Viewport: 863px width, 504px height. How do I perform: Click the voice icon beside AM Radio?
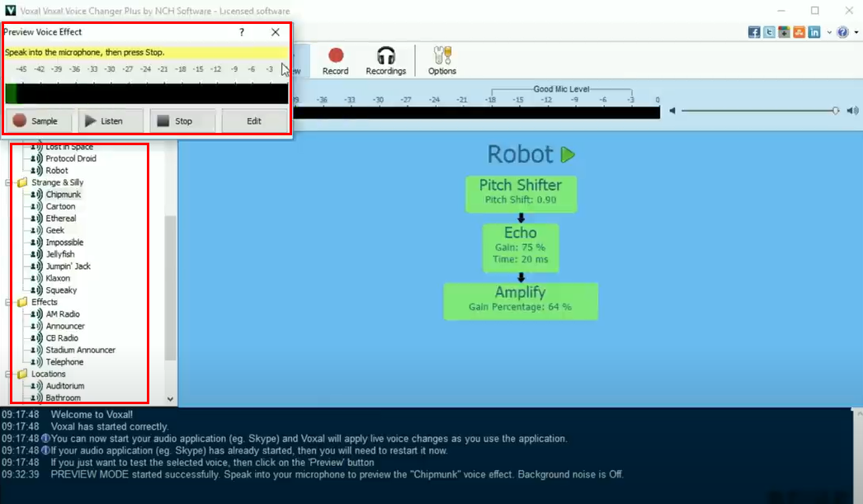(x=36, y=314)
